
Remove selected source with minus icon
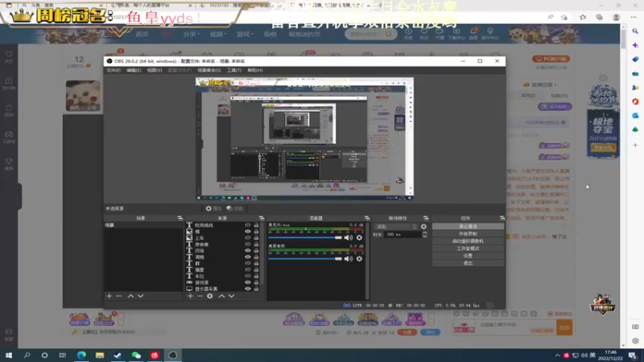point(200,296)
